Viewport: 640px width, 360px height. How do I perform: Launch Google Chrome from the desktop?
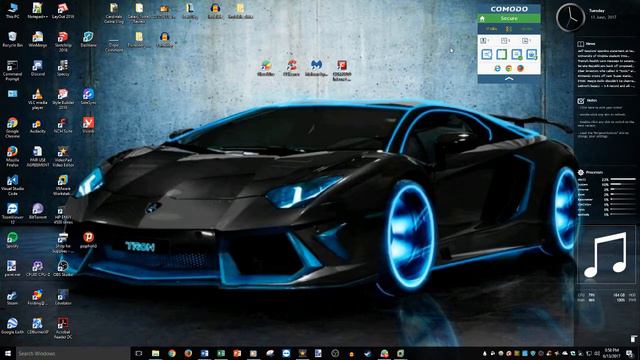[12, 128]
